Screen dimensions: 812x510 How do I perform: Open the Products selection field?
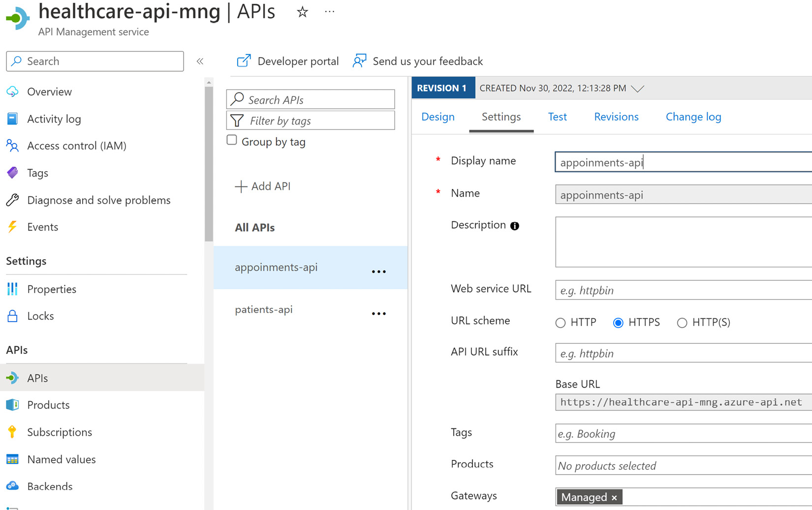click(x=684, y=465)
